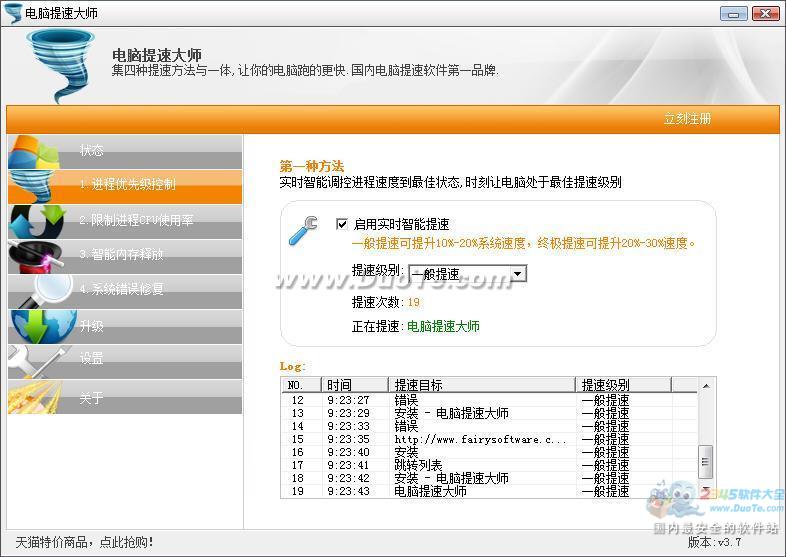Click the large tornado logo in the header
The height and width of the screenshot is (557, 786).
click(61, 66)
